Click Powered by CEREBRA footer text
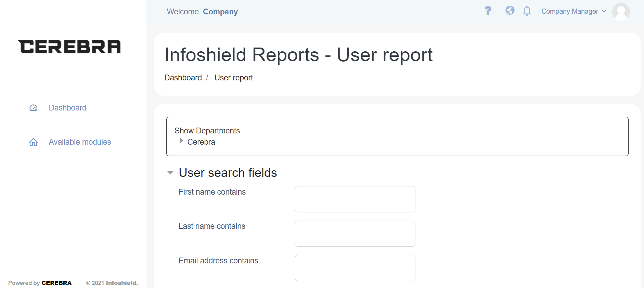 40,283
